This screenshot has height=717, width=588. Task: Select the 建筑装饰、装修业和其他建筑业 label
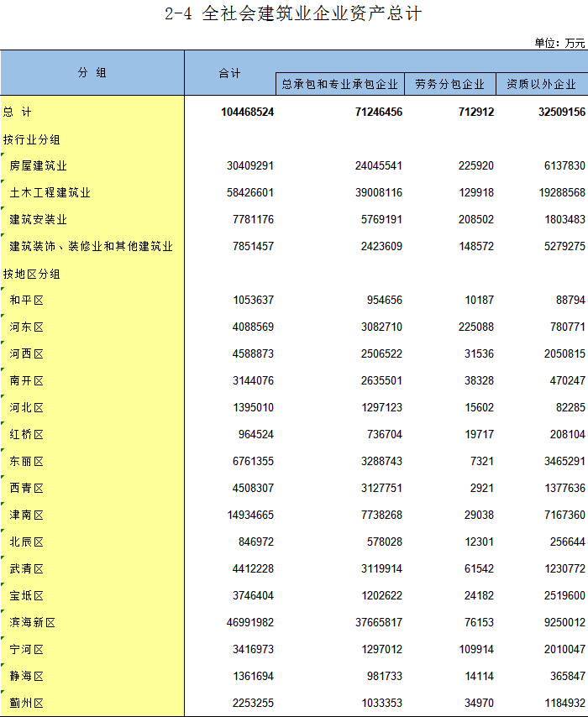coord(91,247)
